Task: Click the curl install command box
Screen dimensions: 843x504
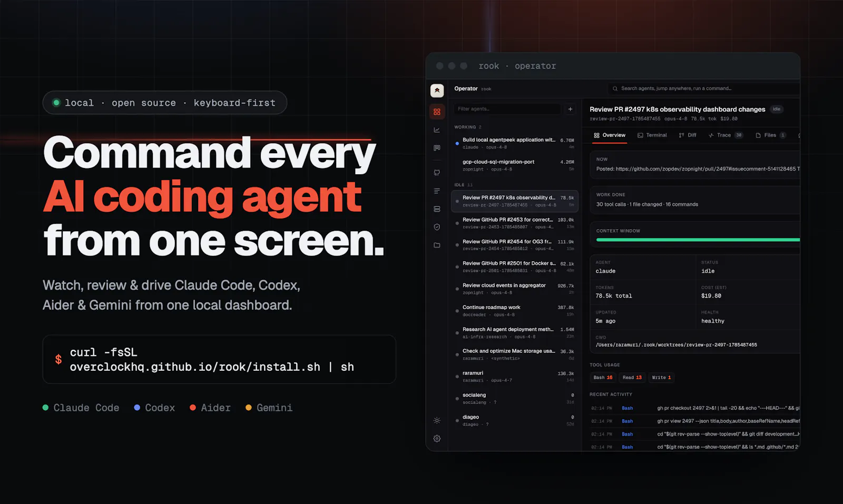Action: click(x=219, y=359)
